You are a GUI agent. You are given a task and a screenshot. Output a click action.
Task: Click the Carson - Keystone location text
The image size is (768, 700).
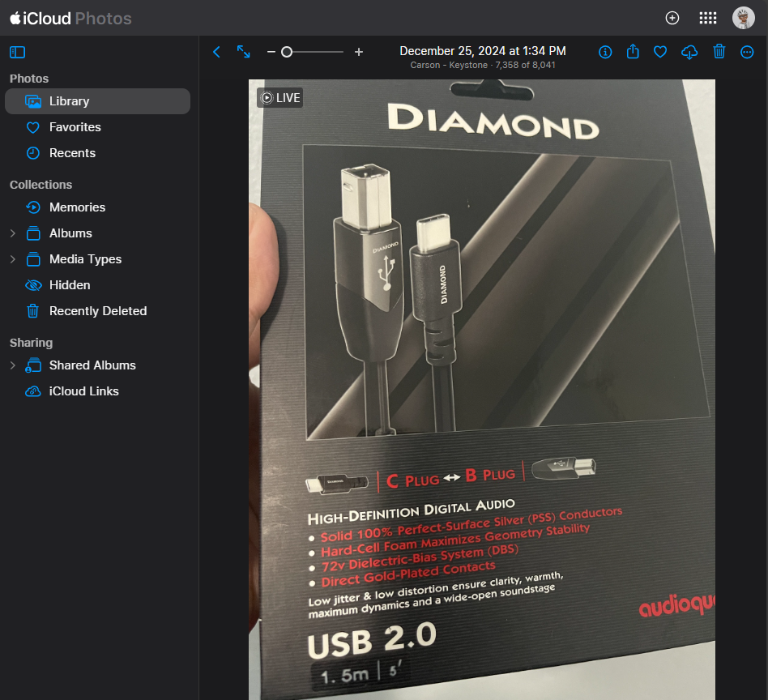point(449,65)
